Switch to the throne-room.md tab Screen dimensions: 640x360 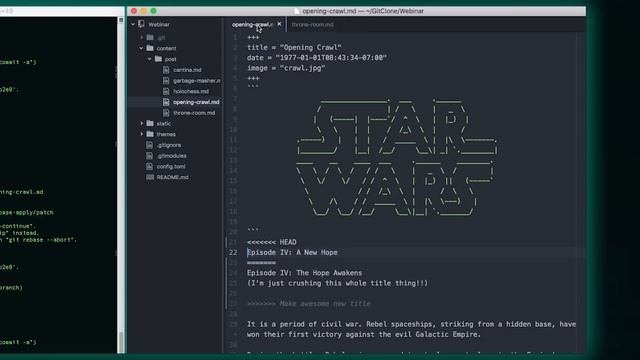coord(312,24)
